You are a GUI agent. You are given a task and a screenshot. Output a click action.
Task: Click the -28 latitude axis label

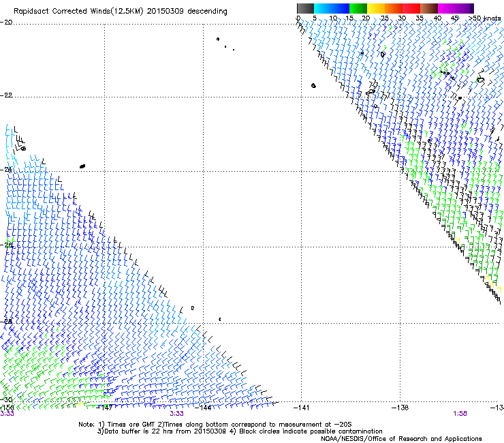[6, 322]
